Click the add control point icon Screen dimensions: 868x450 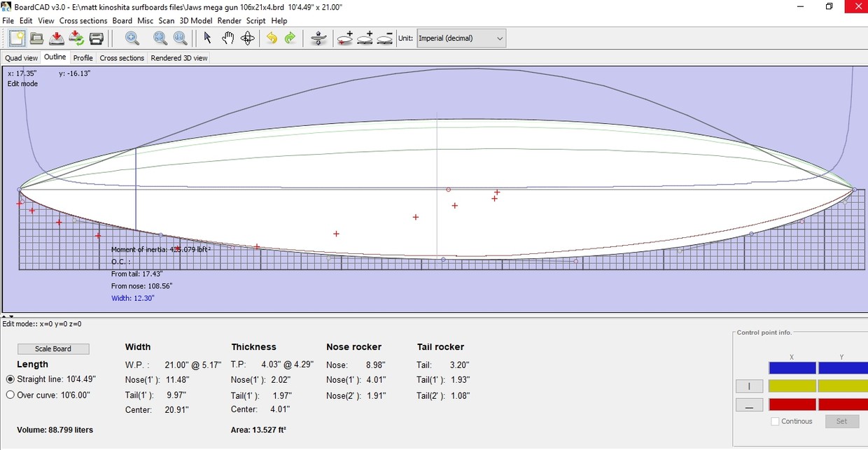pyautogui.click(x=345, y=38)
